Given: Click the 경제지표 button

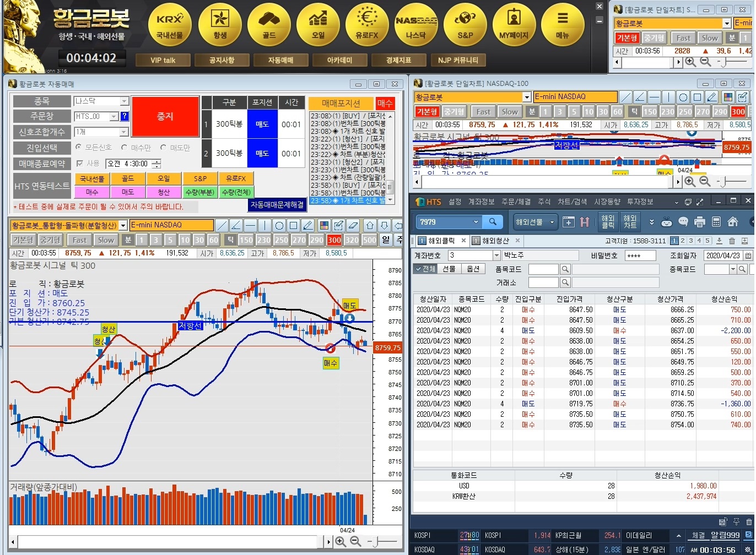Looking at the screenshot, I should click(x=399, y=60).
